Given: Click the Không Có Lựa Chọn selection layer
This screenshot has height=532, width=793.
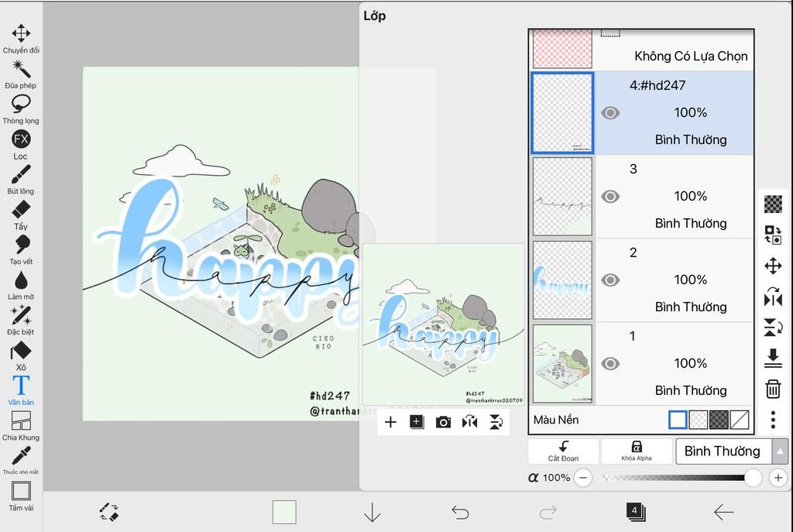Looking at the screenshot, I should (641, 50).
